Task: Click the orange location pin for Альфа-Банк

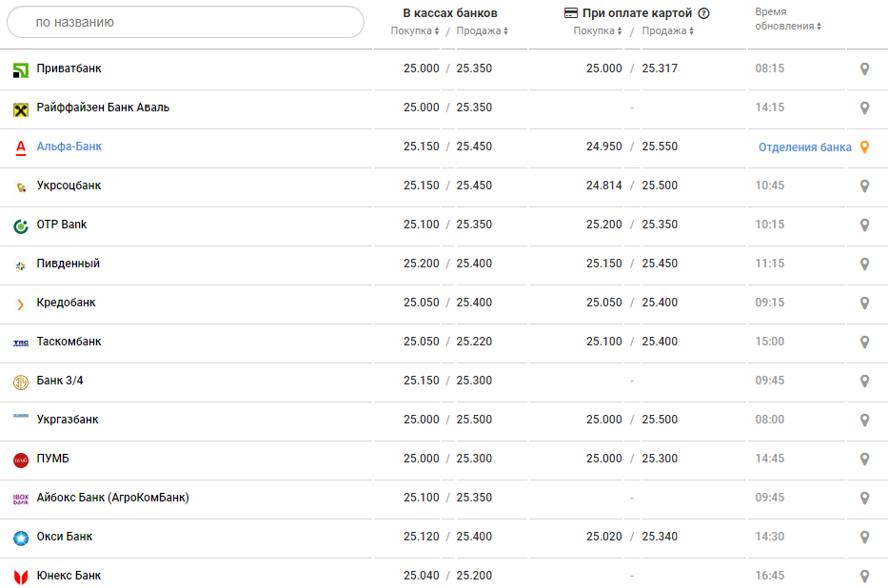Action: point(864,147)
